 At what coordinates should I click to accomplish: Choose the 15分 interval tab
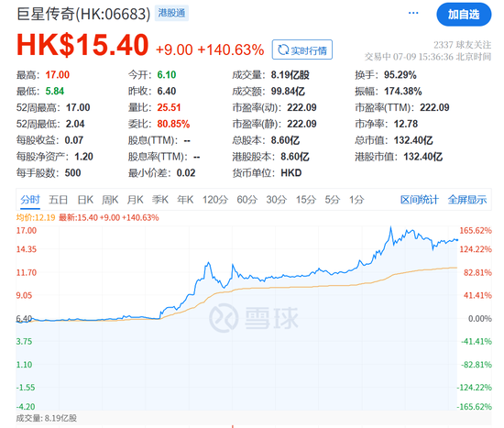tap(306, 200)
